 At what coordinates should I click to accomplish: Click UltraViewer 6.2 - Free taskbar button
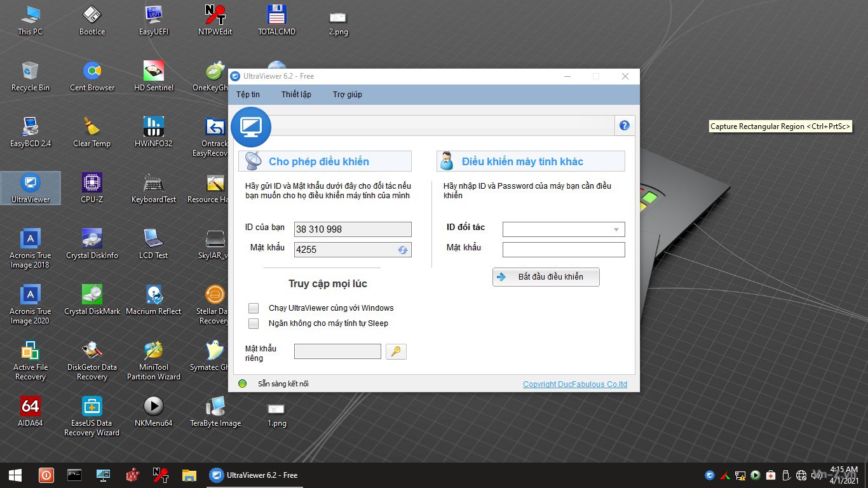point(255,475)
